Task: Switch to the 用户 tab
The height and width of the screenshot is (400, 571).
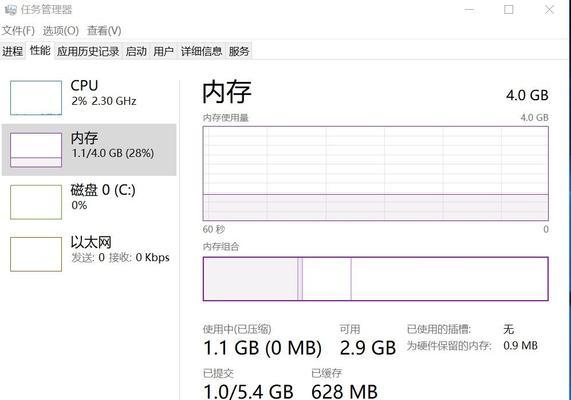Action: (x=163, y=51)
